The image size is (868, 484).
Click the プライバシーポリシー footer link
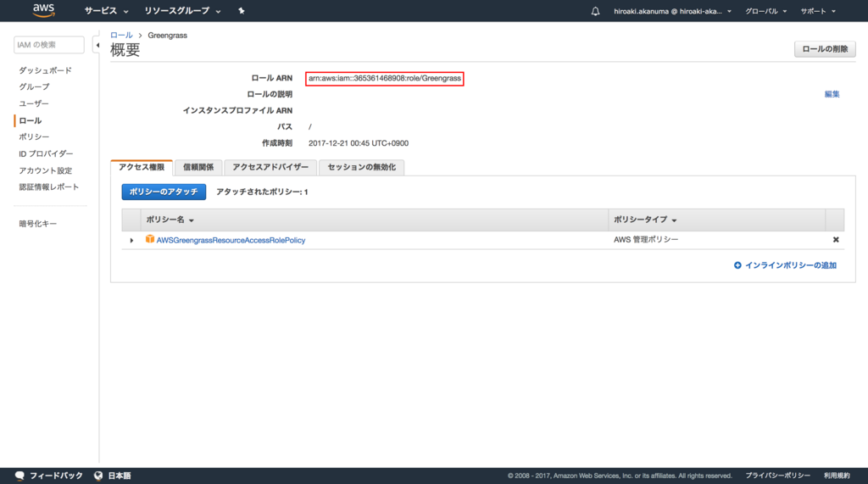[x=777, y=476]
